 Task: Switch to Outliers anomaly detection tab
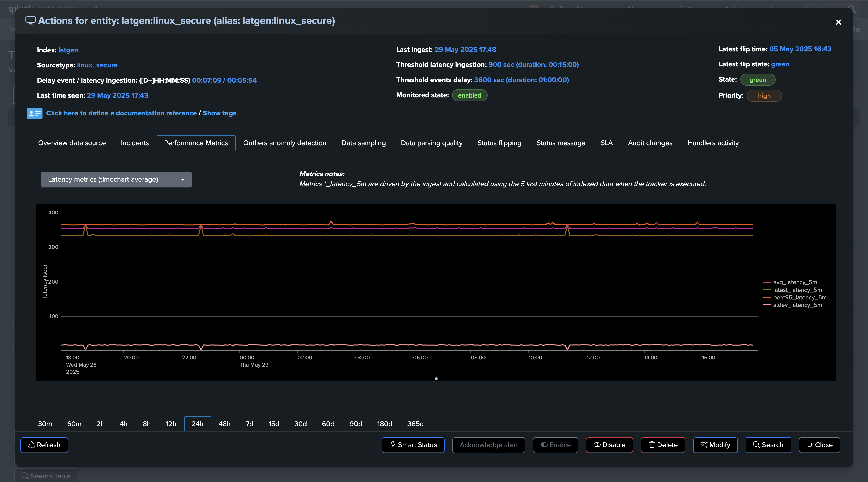point(284,143)
